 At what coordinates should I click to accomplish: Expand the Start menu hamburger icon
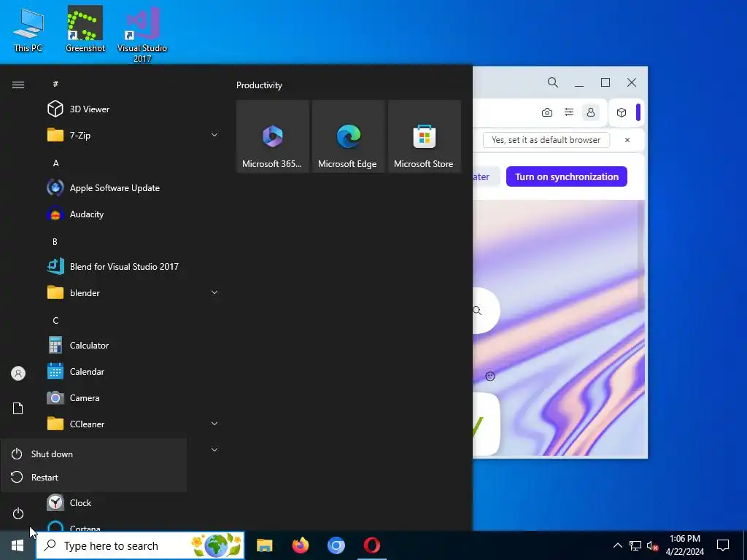pos(18,85)
